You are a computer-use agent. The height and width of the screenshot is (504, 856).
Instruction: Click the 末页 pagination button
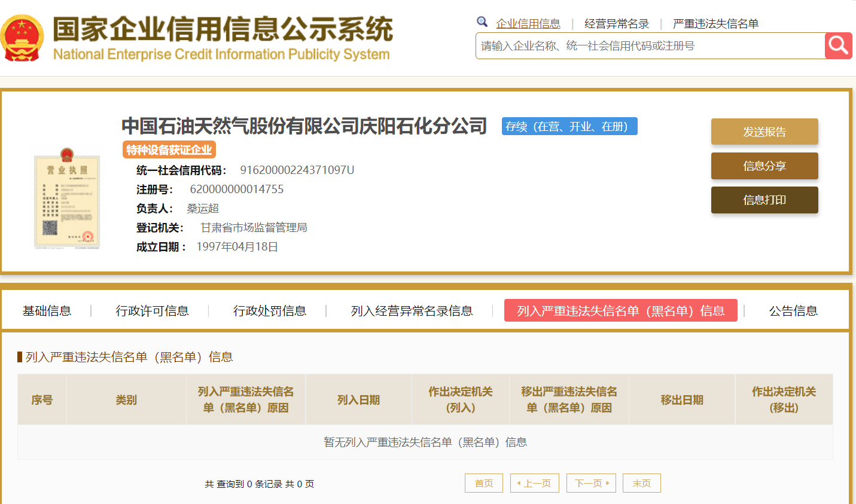(642, 483)
